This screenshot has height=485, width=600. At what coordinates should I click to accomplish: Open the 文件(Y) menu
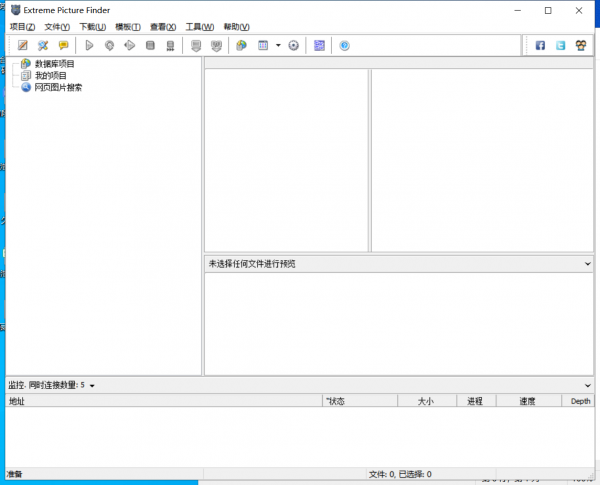click(x=57, y=27)
